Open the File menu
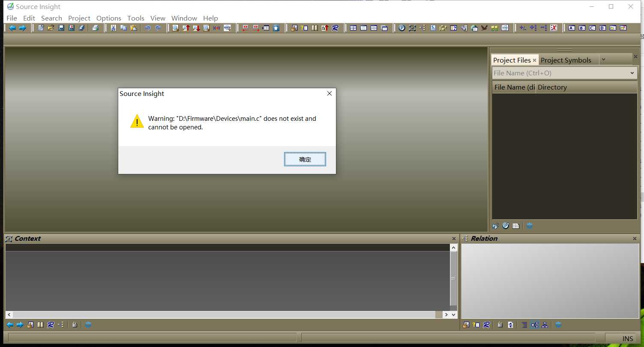644x347 pixels. [x=12, y=18]
